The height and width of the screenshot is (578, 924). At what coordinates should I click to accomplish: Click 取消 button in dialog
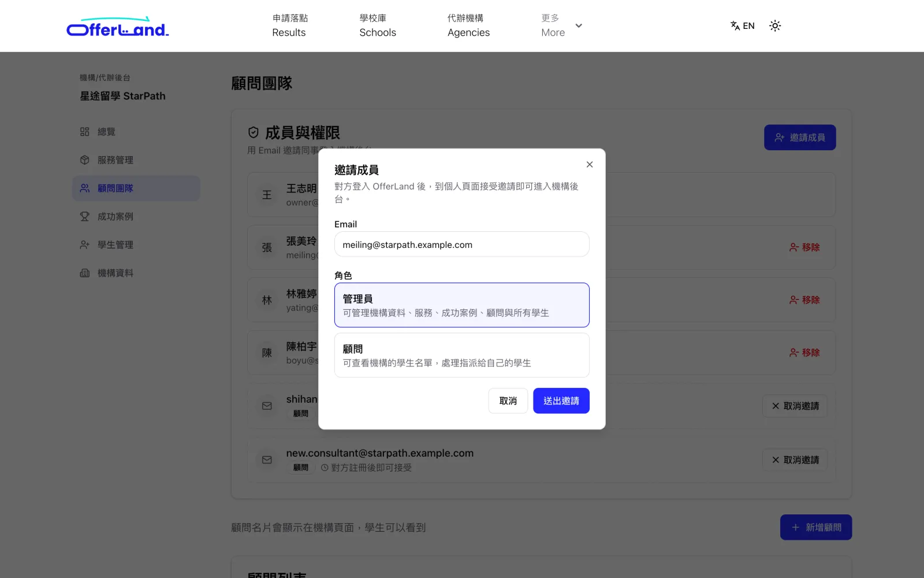point(508,401)
